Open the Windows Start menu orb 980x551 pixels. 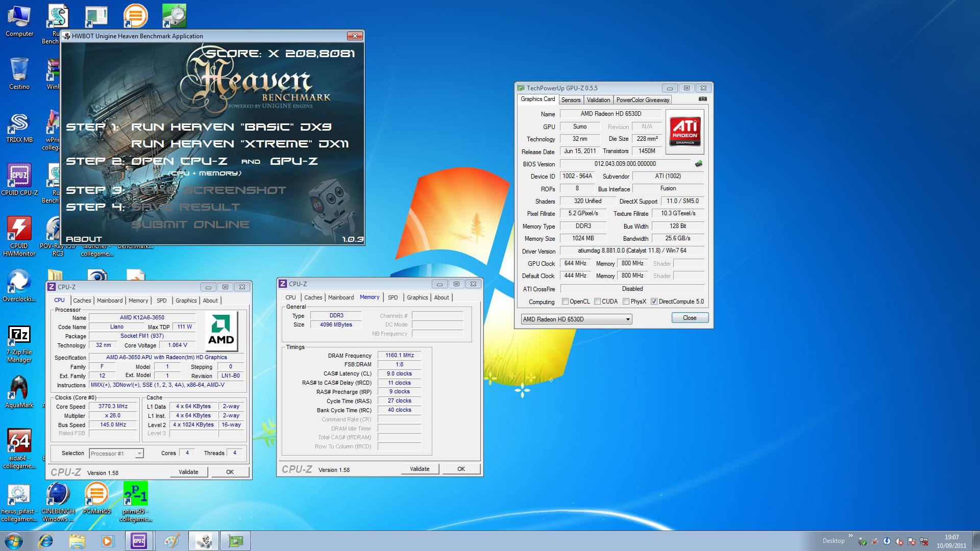(x=14, y=541)
